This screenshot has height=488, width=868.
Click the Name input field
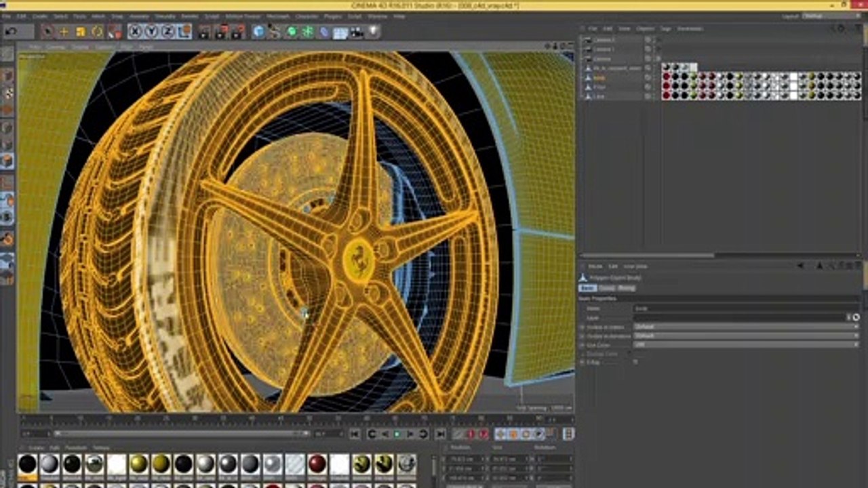[746, 308]
